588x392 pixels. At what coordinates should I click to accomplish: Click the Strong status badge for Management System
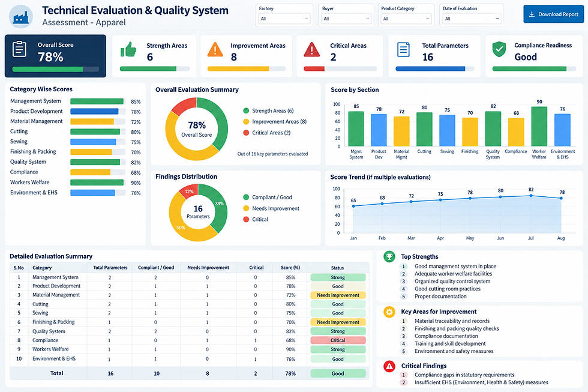(x=338, y=277)
